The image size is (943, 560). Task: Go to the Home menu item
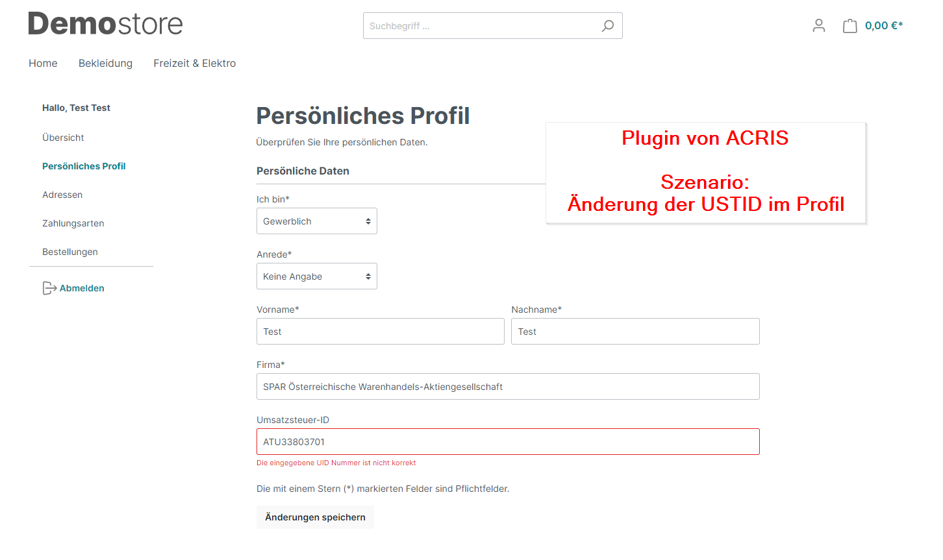(x=43, y=63)
